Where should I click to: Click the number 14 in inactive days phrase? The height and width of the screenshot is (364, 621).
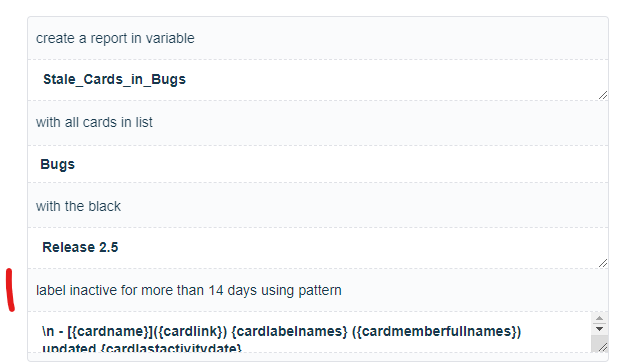click(x=216, y=290)
